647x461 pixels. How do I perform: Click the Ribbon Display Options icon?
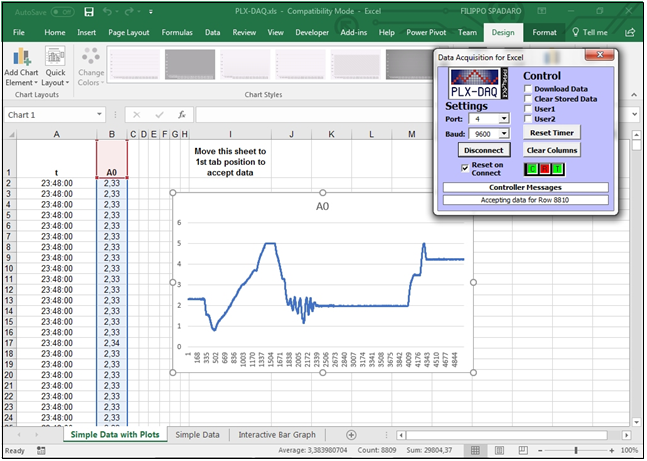tap(542, 11)
